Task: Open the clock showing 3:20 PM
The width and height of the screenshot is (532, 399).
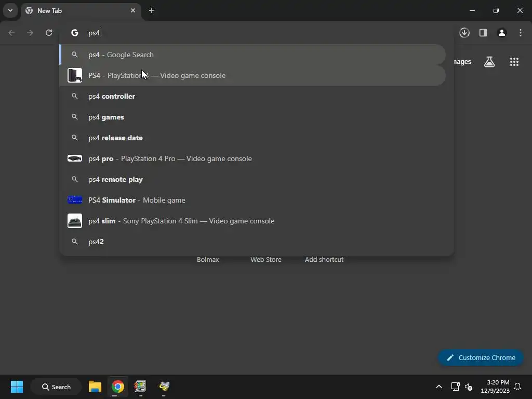Action: pyautogui.click(x=495, y=387)
